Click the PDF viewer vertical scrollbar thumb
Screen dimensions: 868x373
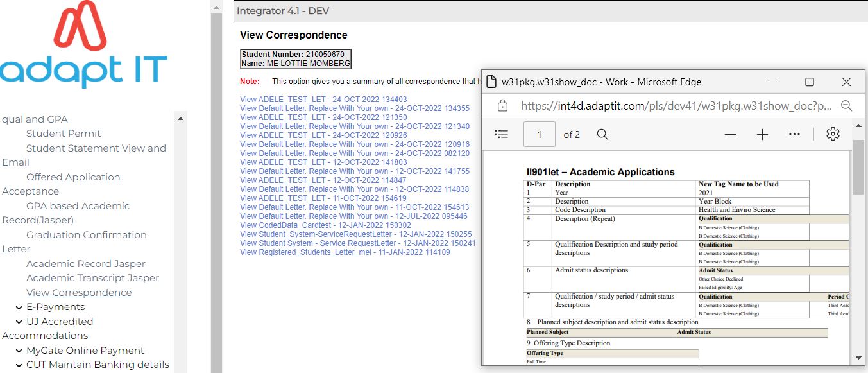pyautogui.click(x=858, y=167)
